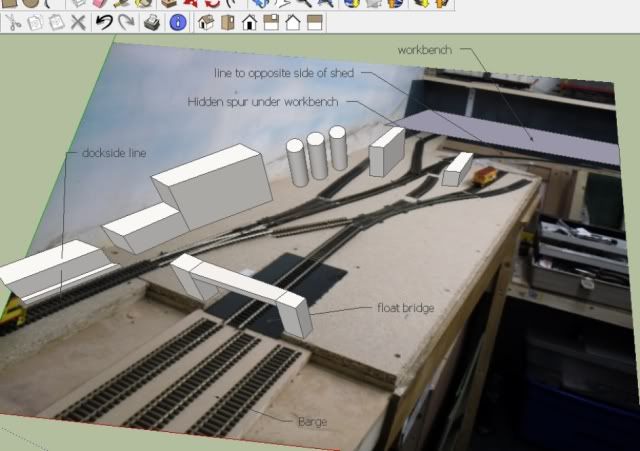Viewport: 640px width, 451px height.
Task: Undo the last action with the Undo arrow
Action: click(104, 22)
